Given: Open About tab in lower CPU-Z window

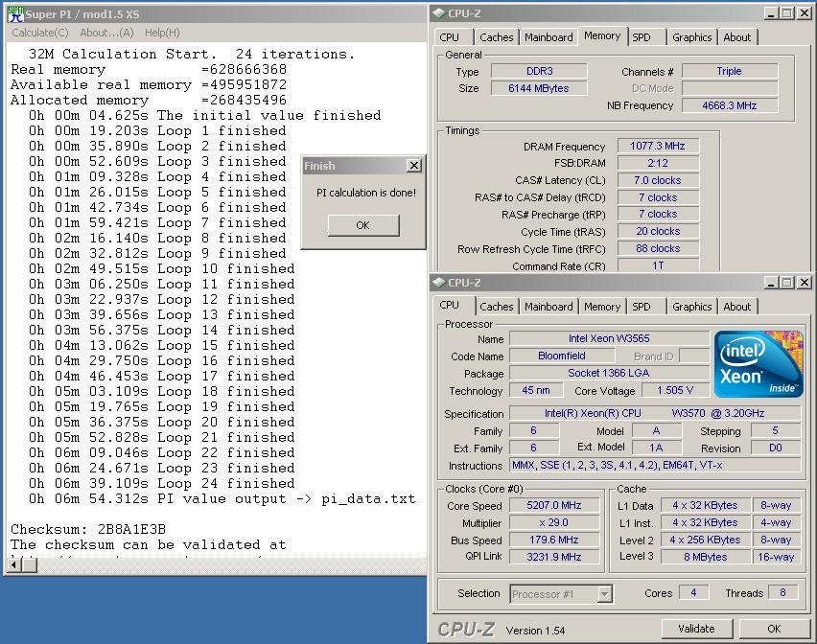Looking at the screenshot, I should [x=737, y=307].
